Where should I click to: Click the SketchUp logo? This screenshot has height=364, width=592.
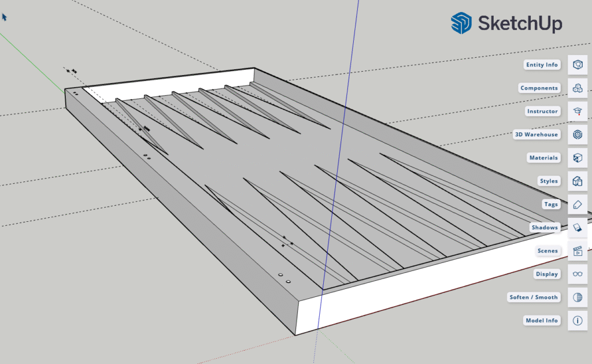[506, 23]
